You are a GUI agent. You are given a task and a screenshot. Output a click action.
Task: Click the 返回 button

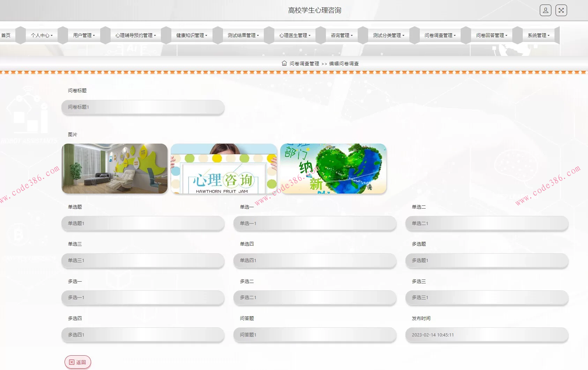[x=77, y=362]
